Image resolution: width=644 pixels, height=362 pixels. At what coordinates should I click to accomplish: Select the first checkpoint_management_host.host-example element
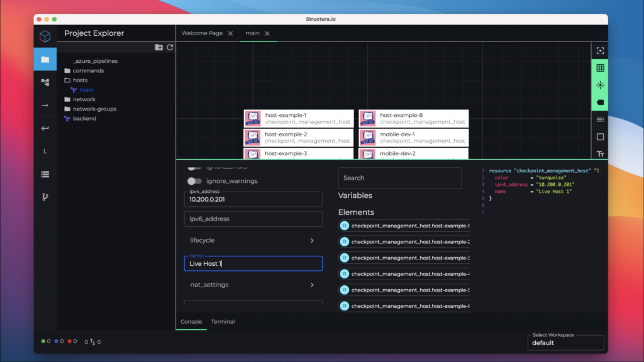404,226
